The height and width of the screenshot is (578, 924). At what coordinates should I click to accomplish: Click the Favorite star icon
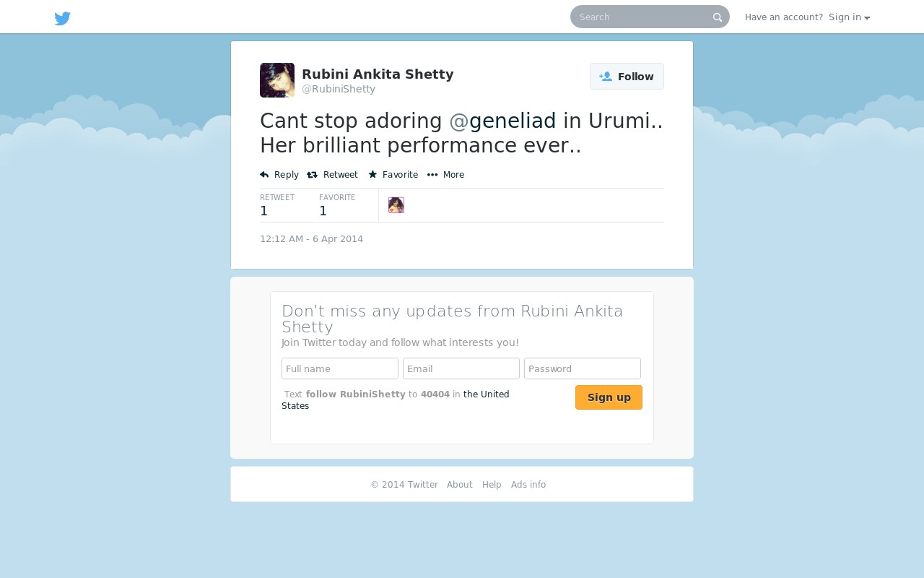coord(372,174)
